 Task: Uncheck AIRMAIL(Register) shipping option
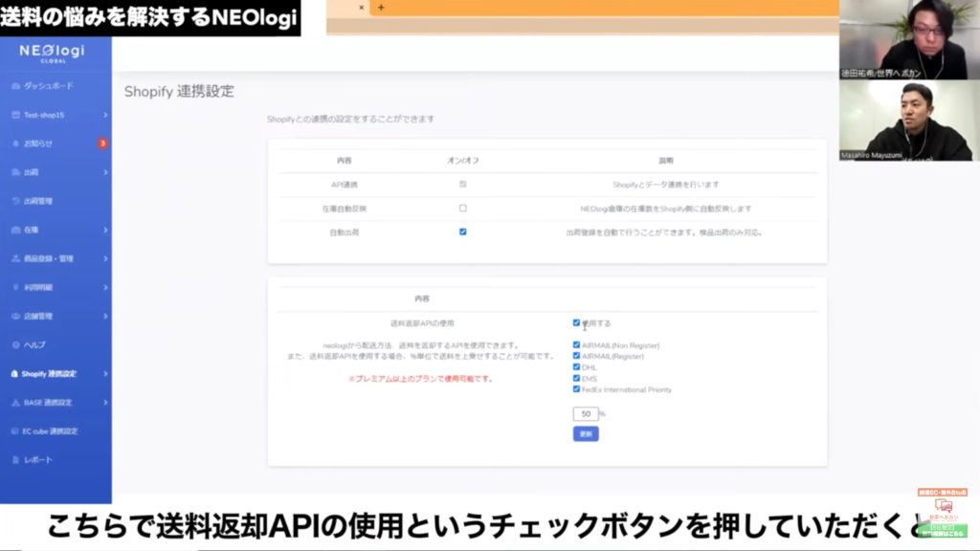click(x=576, y=356)
